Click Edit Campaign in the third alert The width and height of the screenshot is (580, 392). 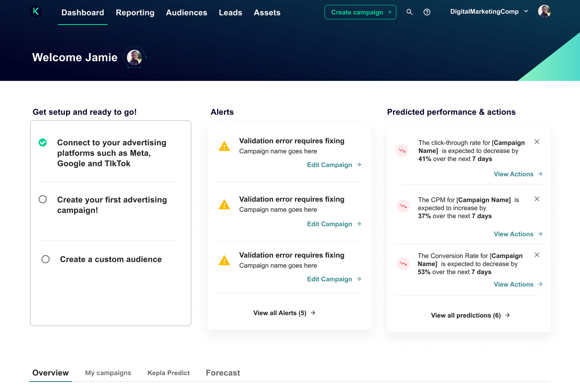point(334,279)
